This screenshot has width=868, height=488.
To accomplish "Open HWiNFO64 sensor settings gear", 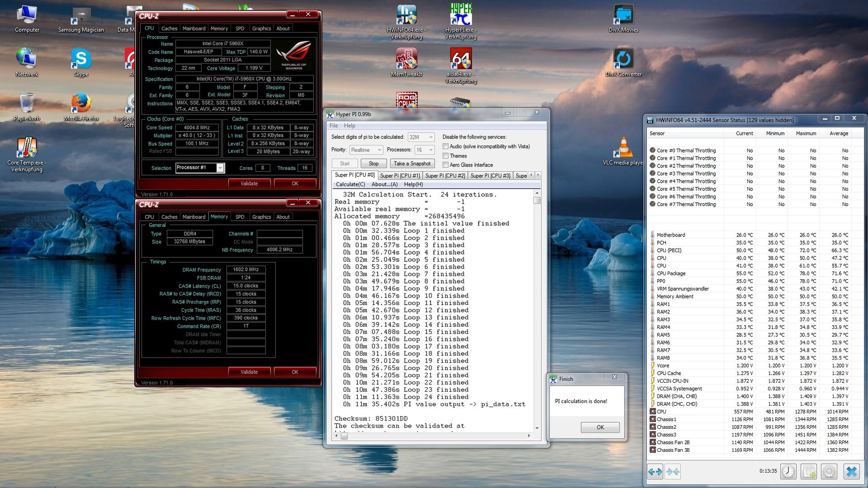I will pyautogui.click(x=829, y=471).
